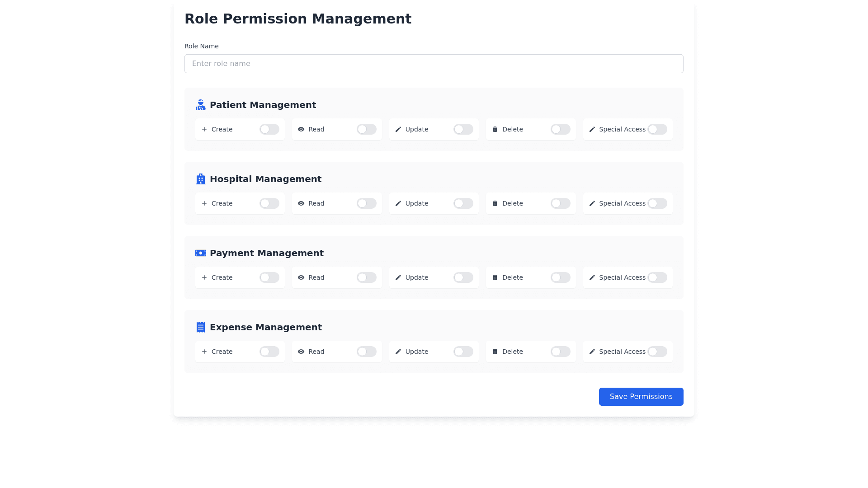Click the eye icon in Patient Read
Viewport: 868px width, 488px height.
pyautogui.click(x=301, y=129)
